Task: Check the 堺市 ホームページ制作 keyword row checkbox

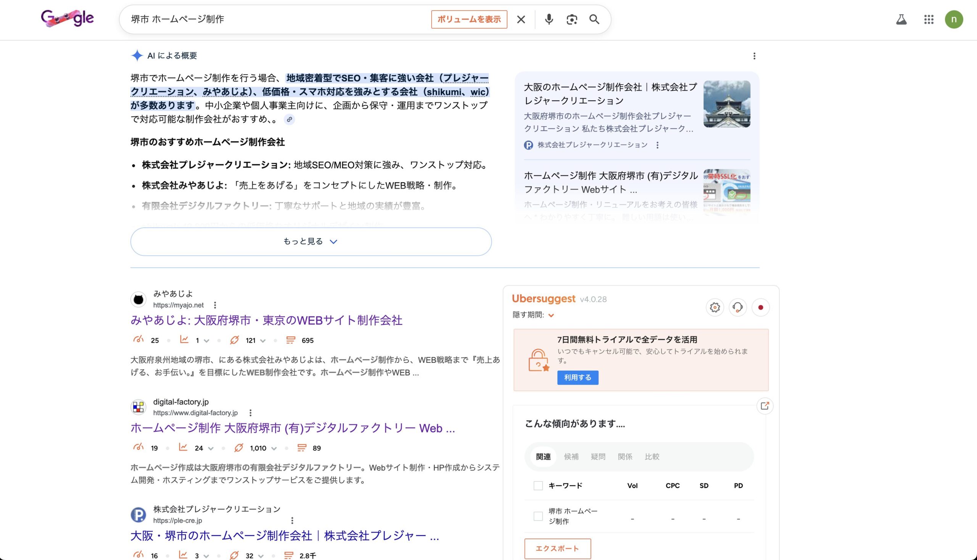Action: tap(538, 516)
